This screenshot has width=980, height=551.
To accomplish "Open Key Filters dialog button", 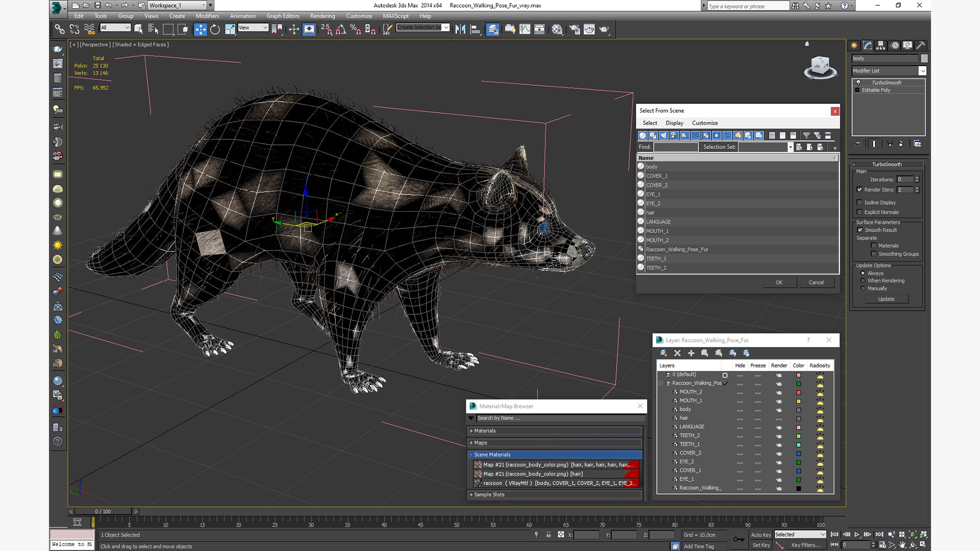I will [806, 545].
